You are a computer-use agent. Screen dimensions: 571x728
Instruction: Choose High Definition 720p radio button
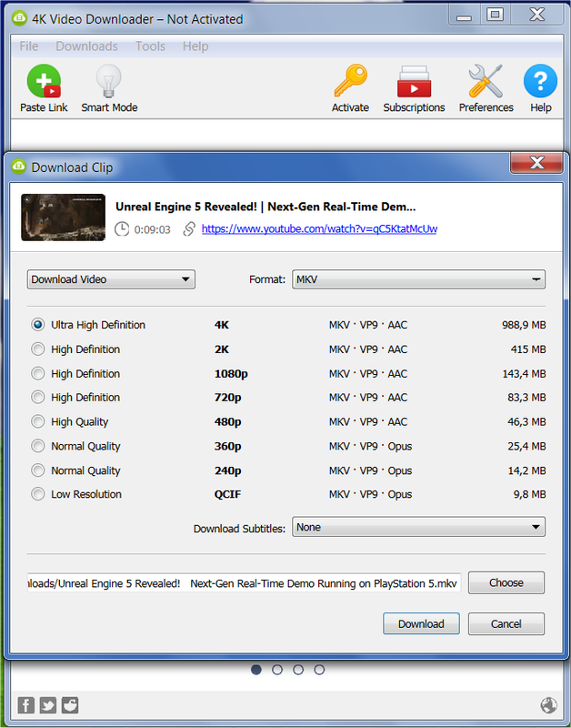point(38,398)
